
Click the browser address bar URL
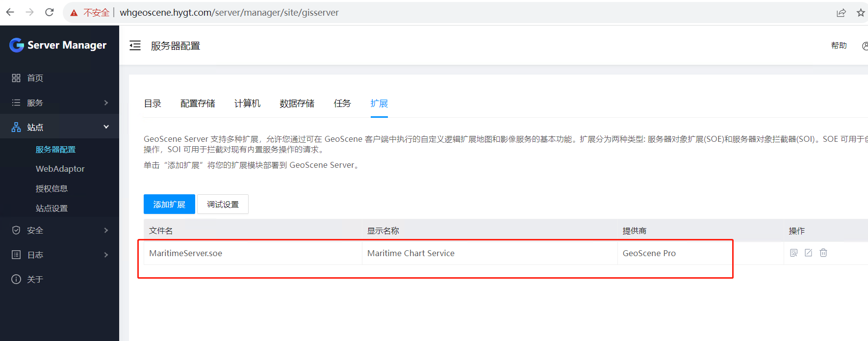click(x=229, y=13)
